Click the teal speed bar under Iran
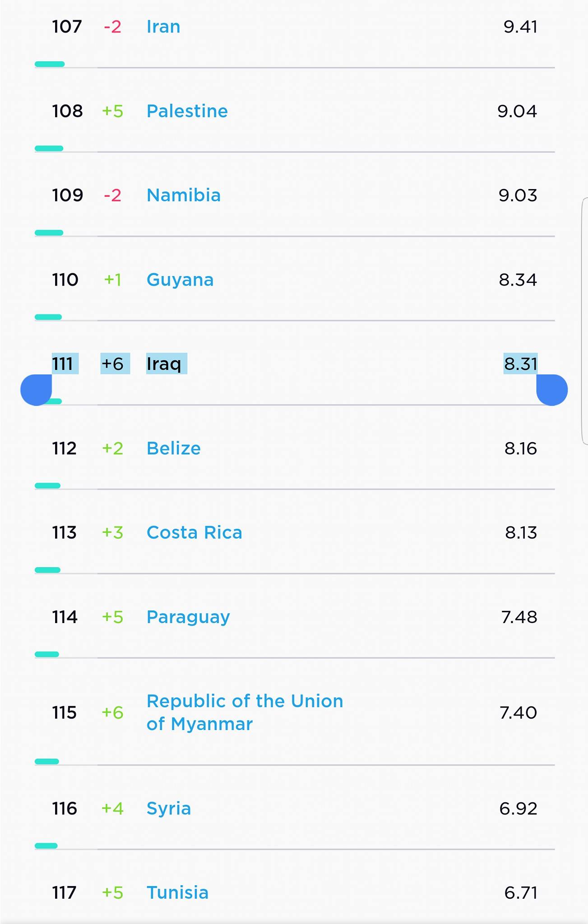Screen dimensions: 588x924 coord(50,64)
